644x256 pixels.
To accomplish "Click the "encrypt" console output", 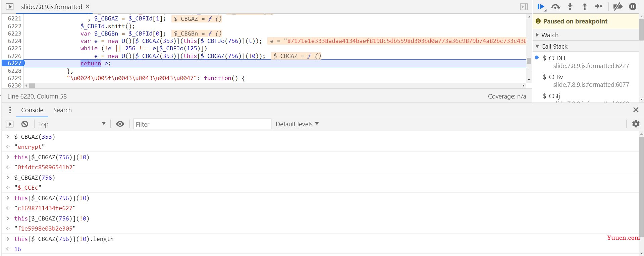I will tap(30, 147).
